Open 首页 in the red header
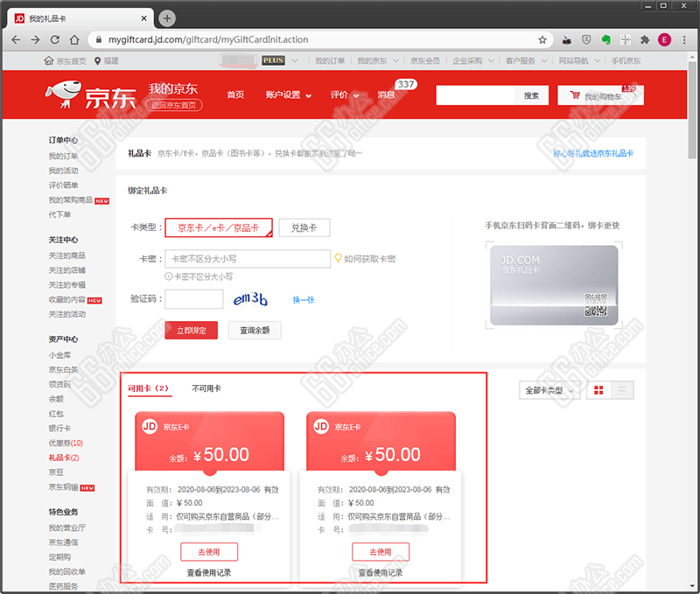The height and width of the screenshot is (594, 700). [235, 95]
